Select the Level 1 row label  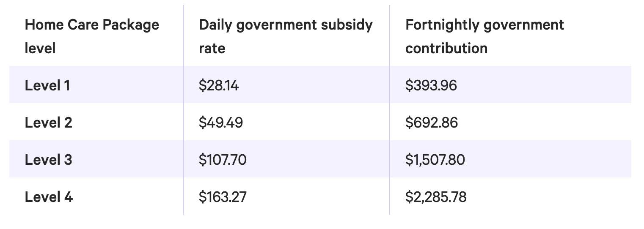click(x=47, y=86)
